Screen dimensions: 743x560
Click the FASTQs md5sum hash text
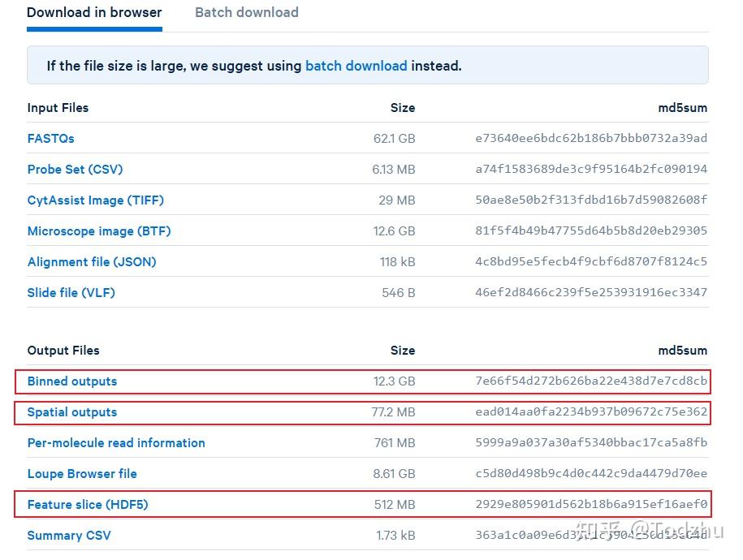coord(591,139)
